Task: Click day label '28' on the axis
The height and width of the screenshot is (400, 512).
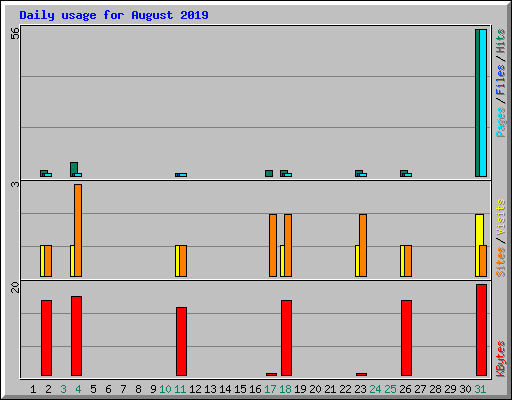Action: click(435, 389)
